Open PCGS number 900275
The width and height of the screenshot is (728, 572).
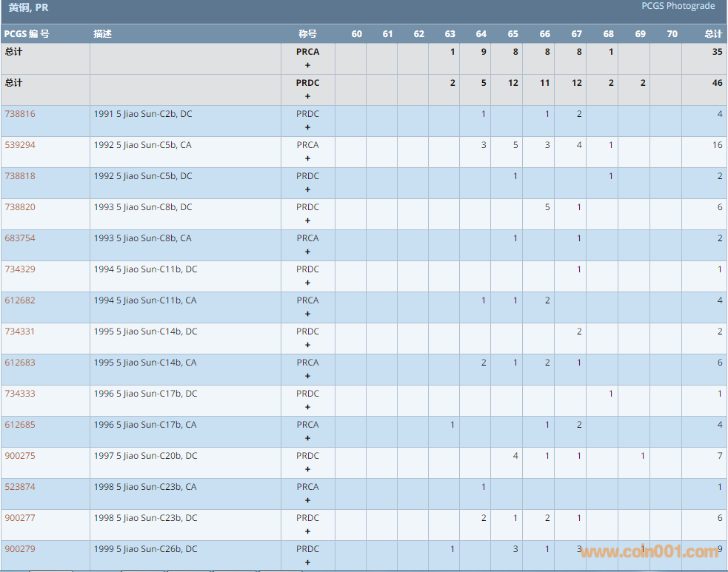tap(20, 456)
